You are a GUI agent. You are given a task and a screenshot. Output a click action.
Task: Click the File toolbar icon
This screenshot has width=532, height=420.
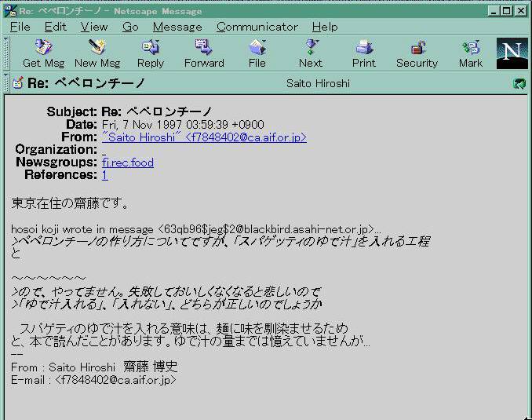[x=257, y=53]
